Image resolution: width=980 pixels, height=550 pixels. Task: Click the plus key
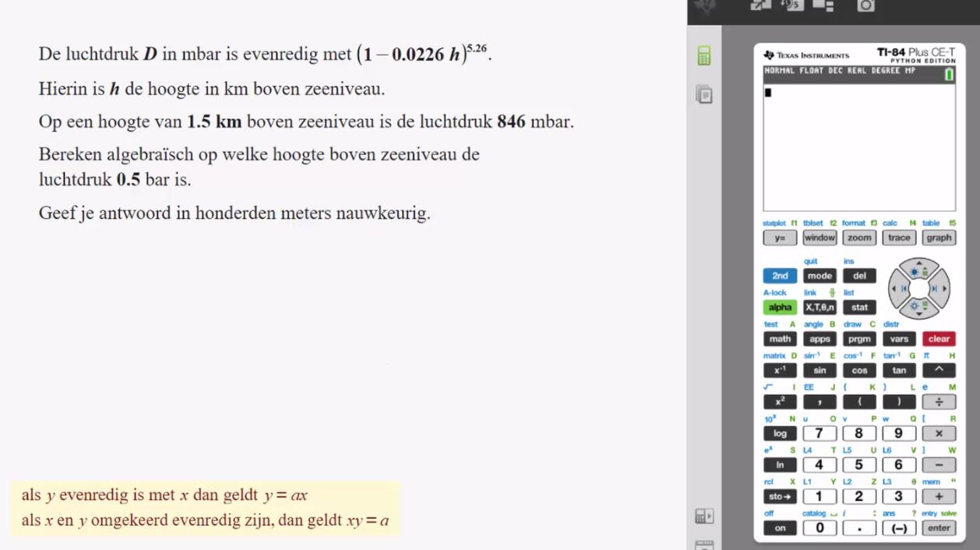coord(939,496)
